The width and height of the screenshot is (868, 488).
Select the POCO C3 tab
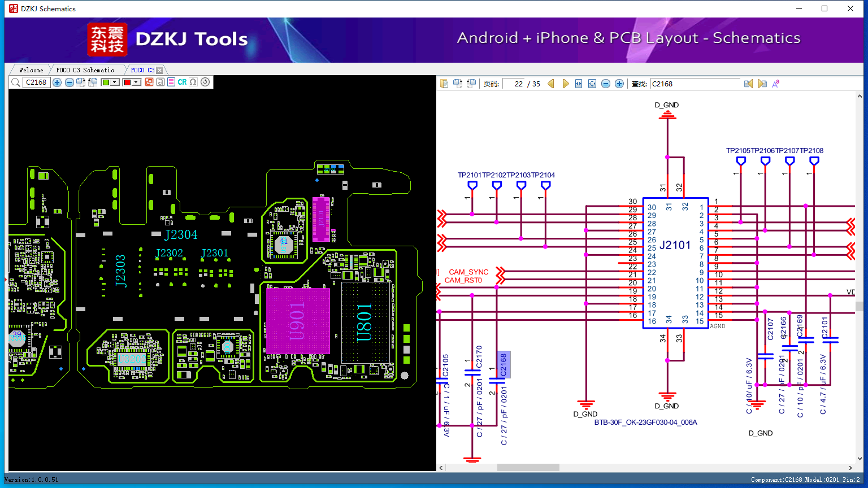point(142,70)
